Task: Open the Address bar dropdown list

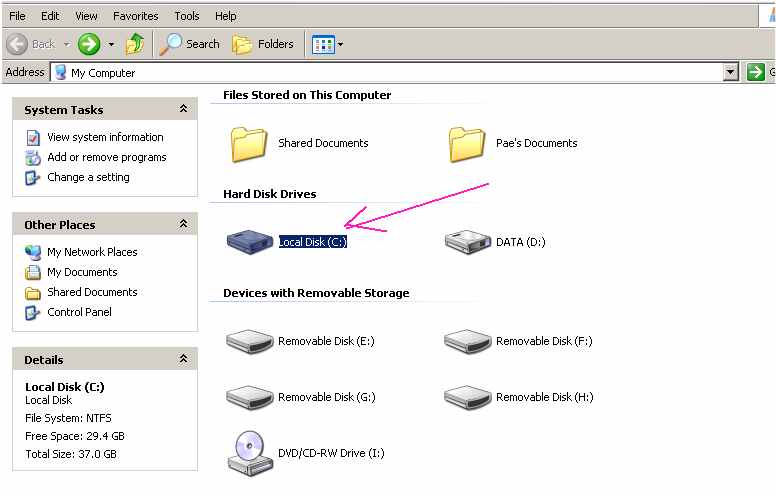Action: coord(730,72)
